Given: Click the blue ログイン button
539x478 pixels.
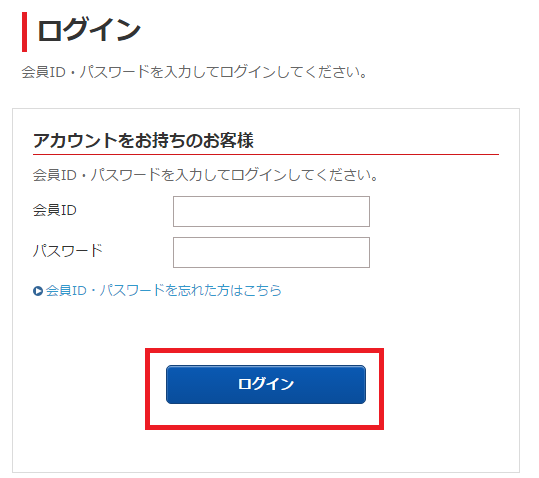Looking at the screenshot, I should pos(266,384).
